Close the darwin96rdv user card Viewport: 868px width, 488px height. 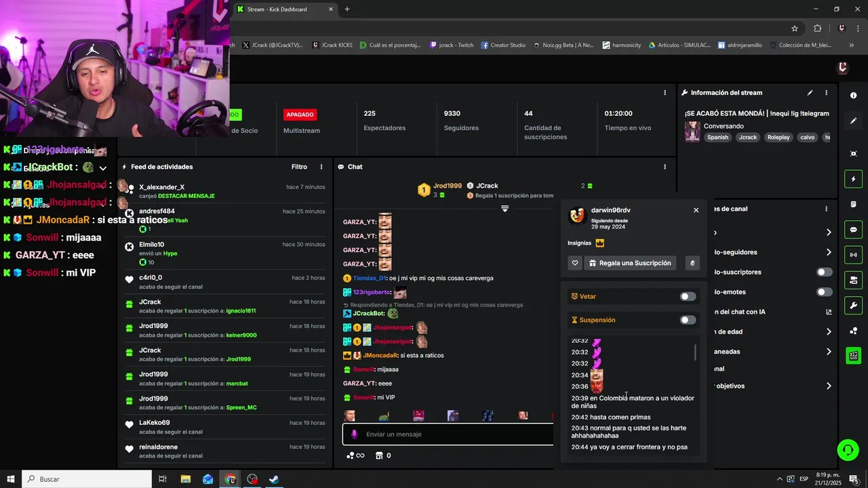(696, 210)
